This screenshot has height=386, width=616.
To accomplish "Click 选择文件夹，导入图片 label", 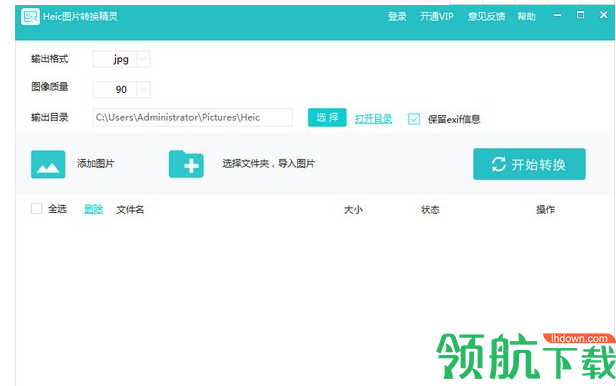I will click(x=269, y=163).
